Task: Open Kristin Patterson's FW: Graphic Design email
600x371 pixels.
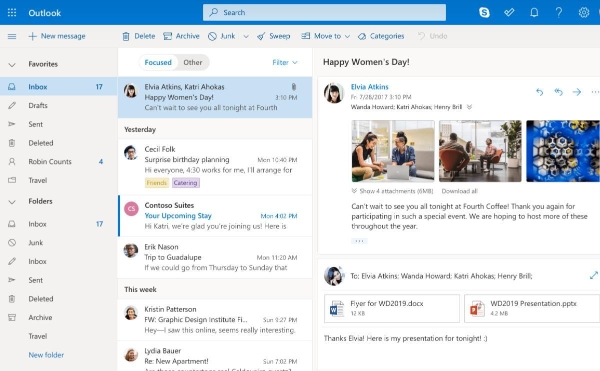Action: (x=215, y=320)
